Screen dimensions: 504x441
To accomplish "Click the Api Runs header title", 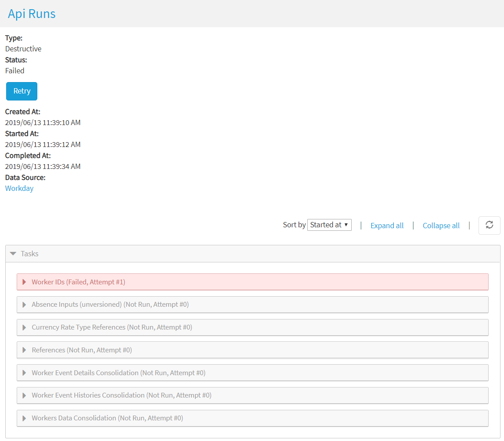I will [32, 14].
